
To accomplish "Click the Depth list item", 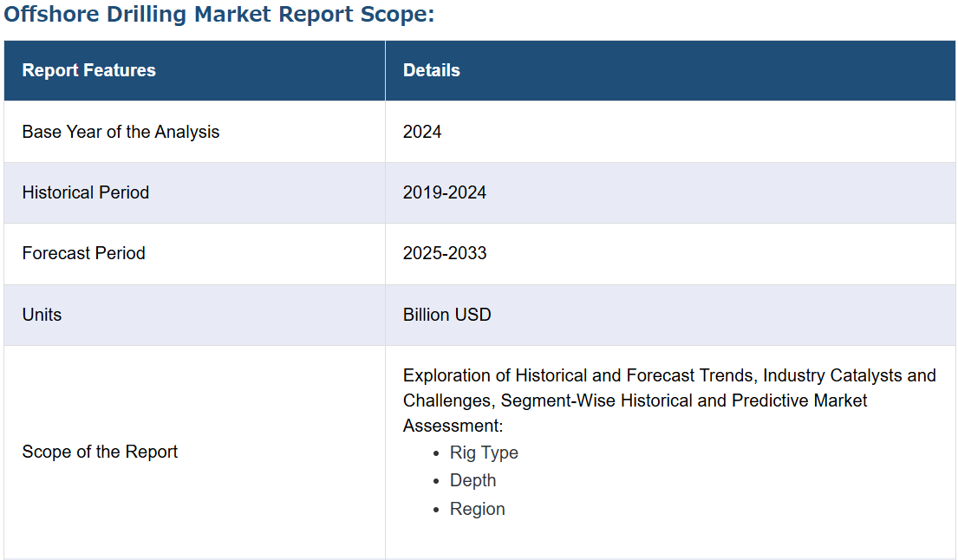I will click(472, 480).
